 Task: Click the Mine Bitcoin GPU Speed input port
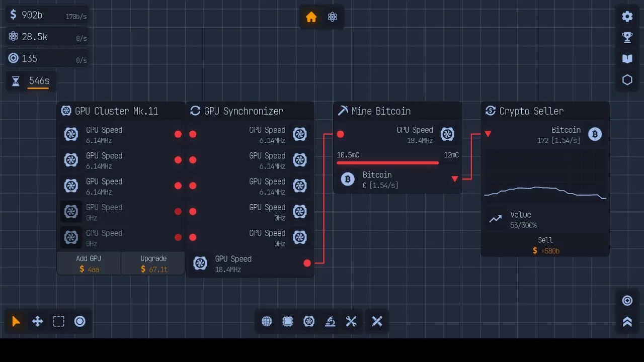point(341,134)
